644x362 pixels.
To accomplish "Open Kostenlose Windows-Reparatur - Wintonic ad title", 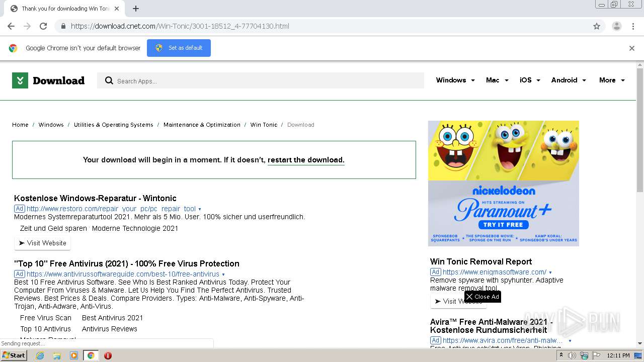I will [95, 198].
